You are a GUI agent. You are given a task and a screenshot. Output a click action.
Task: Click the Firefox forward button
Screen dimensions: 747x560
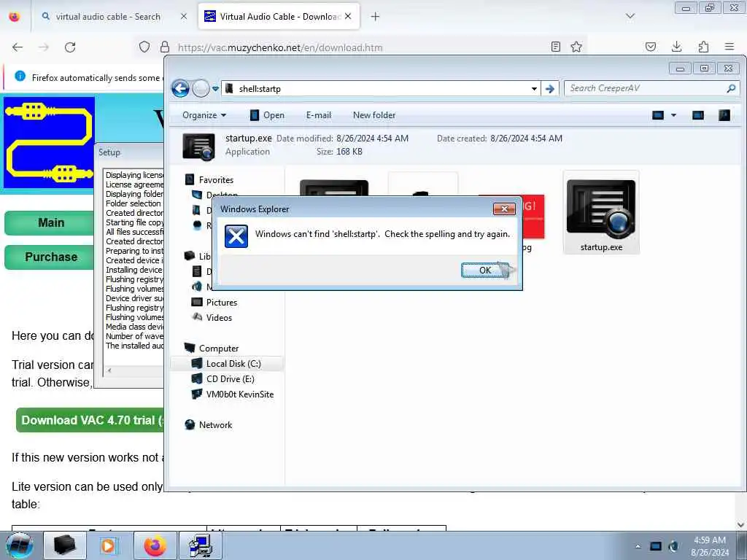(x=44, y=47)
